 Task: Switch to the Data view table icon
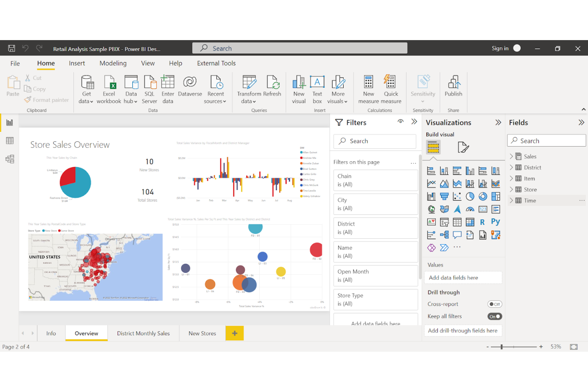pos(10,141)
